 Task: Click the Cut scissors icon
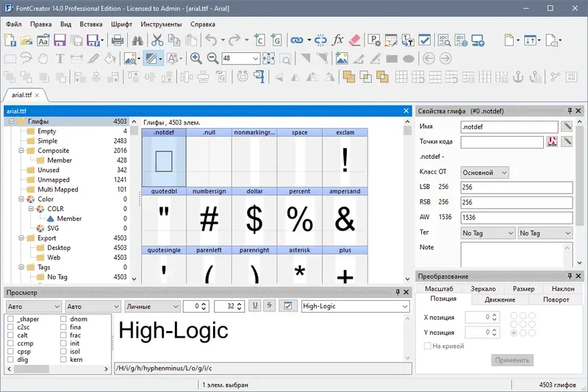(x=157, y=40)
